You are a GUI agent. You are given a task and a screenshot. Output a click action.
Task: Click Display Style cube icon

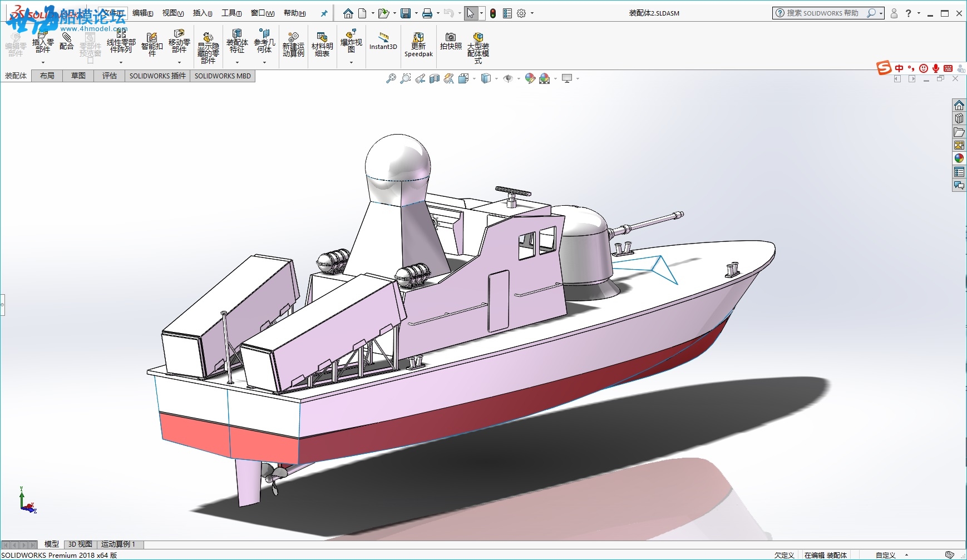[486, 78]
